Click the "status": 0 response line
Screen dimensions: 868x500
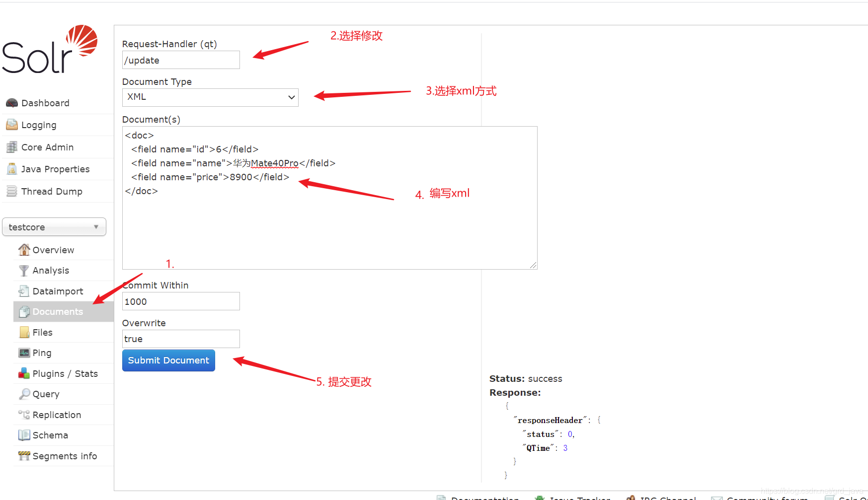tap(549, 434)
